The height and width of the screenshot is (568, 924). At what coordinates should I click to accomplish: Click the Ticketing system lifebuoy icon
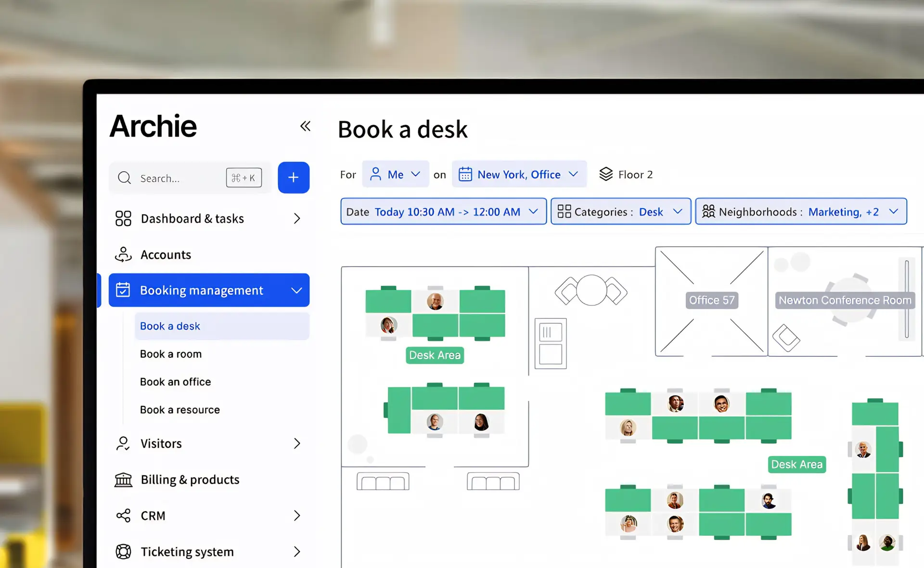point(123,552)
